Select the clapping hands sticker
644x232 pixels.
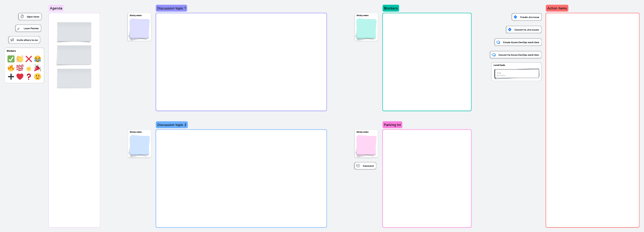pyautogui.click(x=20, y=59)
